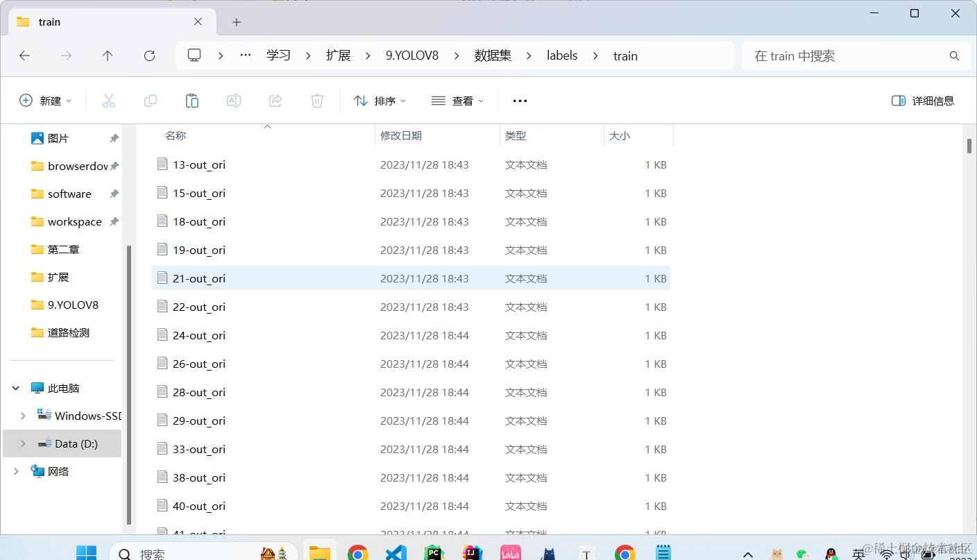Select the Copy icon
Viewport: 977px width, 560px height.
(151, 100)
